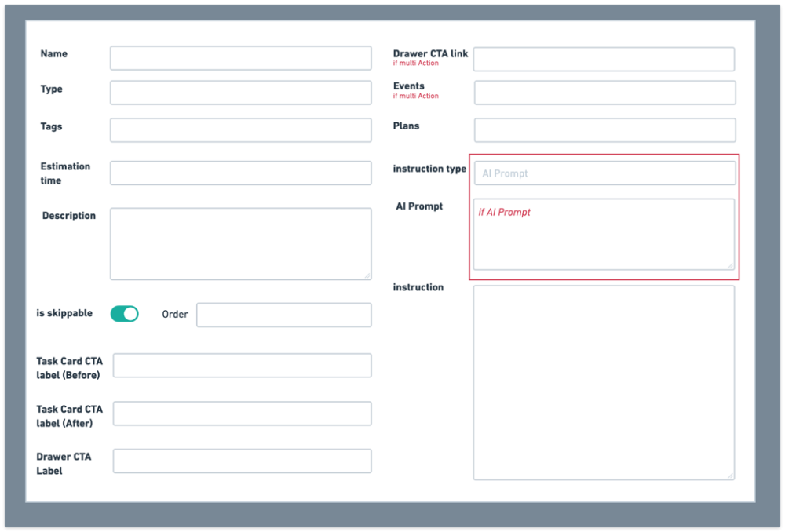The image size is (785, 532).
Task: Click the Description text area resize handle
Action: [367, 275]
